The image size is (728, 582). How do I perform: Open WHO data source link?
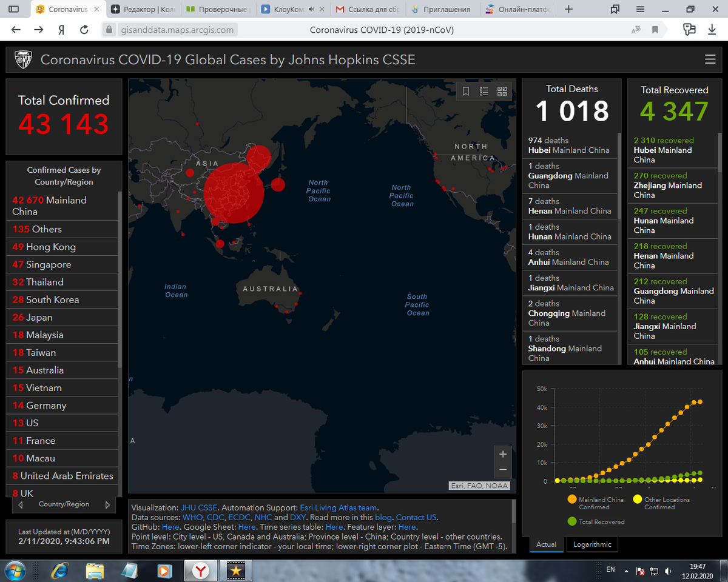pyautogui.click(x=192, y=517)
